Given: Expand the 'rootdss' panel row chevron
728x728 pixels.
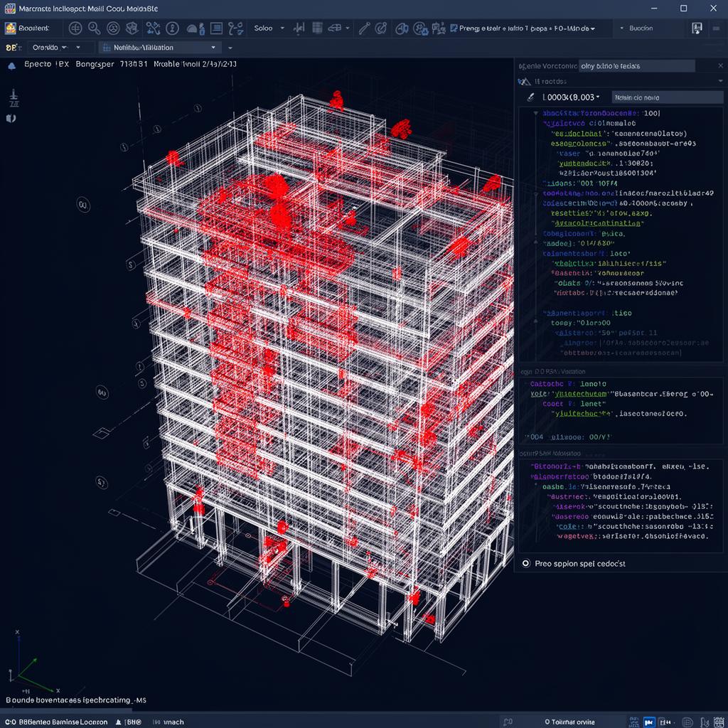Looking at the screenshot, I should tap(720, 81).
